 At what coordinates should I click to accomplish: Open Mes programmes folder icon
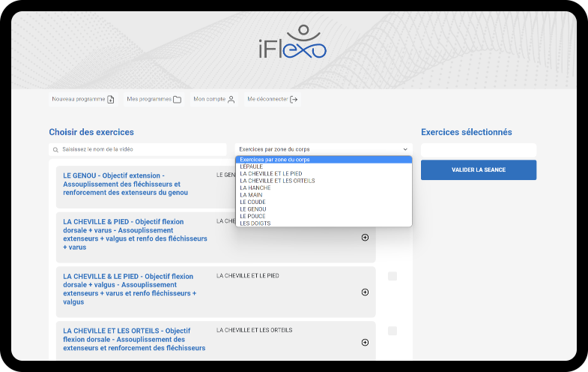click(177, 99)
